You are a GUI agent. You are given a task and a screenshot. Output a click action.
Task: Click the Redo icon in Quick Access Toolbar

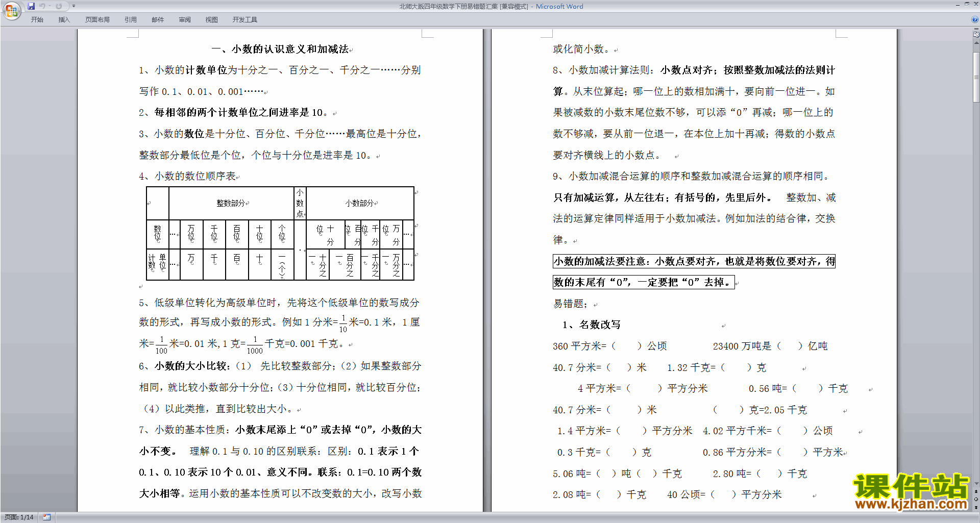click(x=59, y=6)
